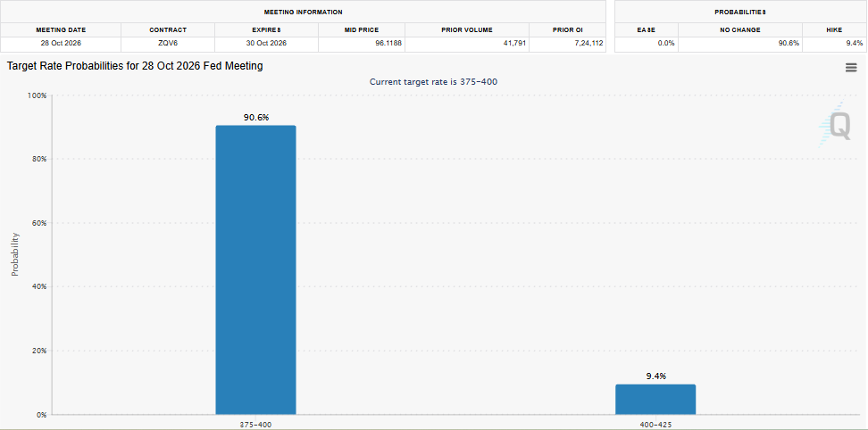Click the 400-425 x-axis label
The width and height of the screenshot is (868, 430).
pyautogui.click(x=656, y=425)
